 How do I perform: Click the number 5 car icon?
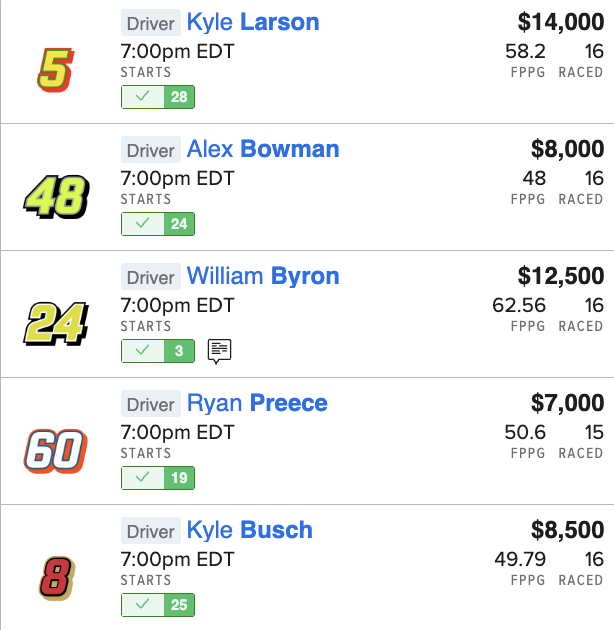[57, 68]
